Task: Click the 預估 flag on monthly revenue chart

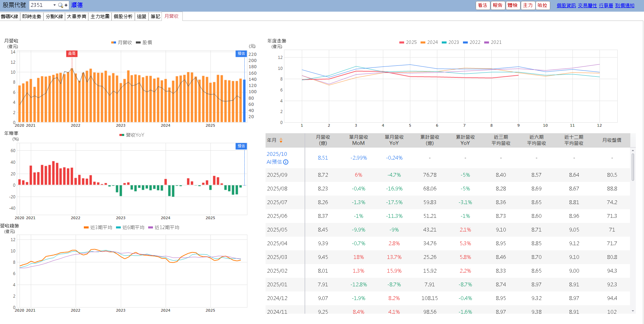Action: tap(241, 53)
